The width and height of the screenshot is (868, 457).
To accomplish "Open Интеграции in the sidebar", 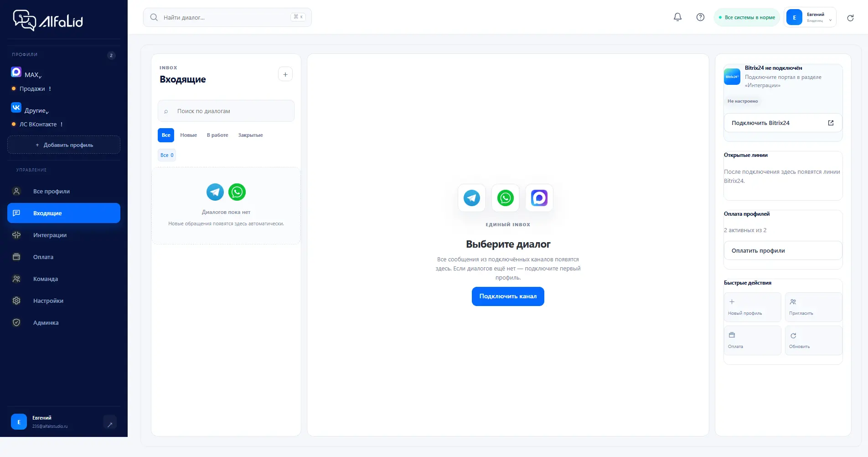I will point(64,235).
